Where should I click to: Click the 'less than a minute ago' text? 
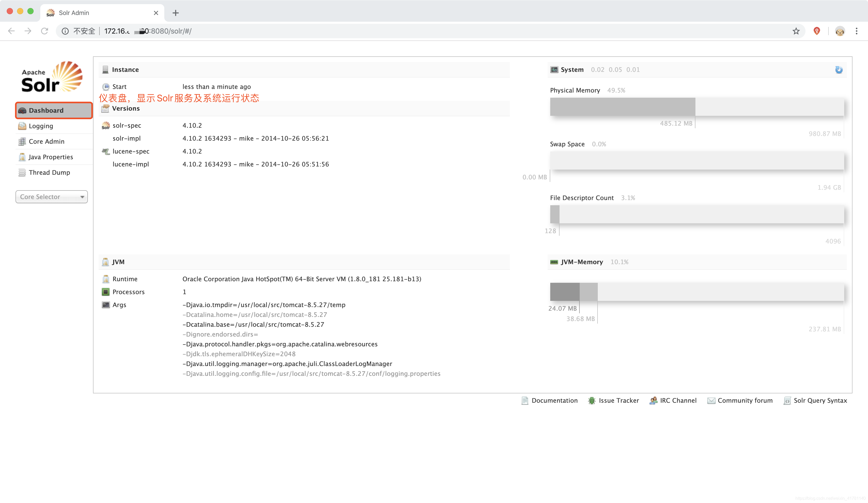(217, 87)
